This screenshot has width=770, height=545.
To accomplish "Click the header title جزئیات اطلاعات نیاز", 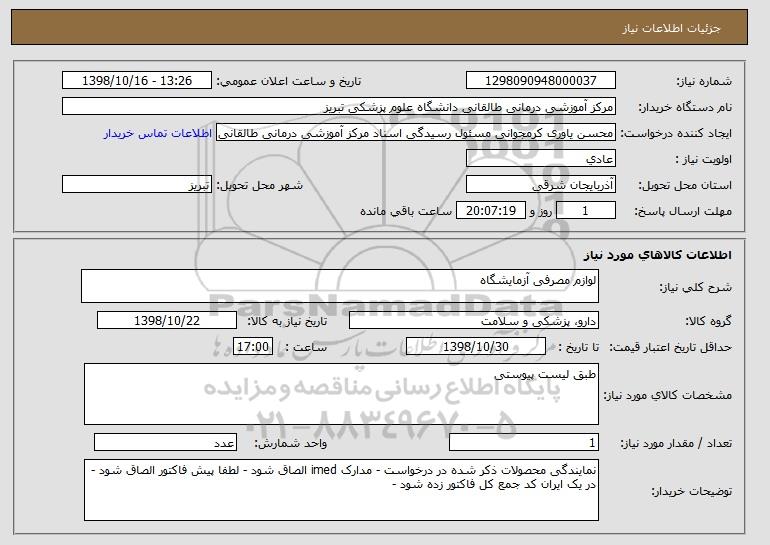I will click(x=671, y=28).
